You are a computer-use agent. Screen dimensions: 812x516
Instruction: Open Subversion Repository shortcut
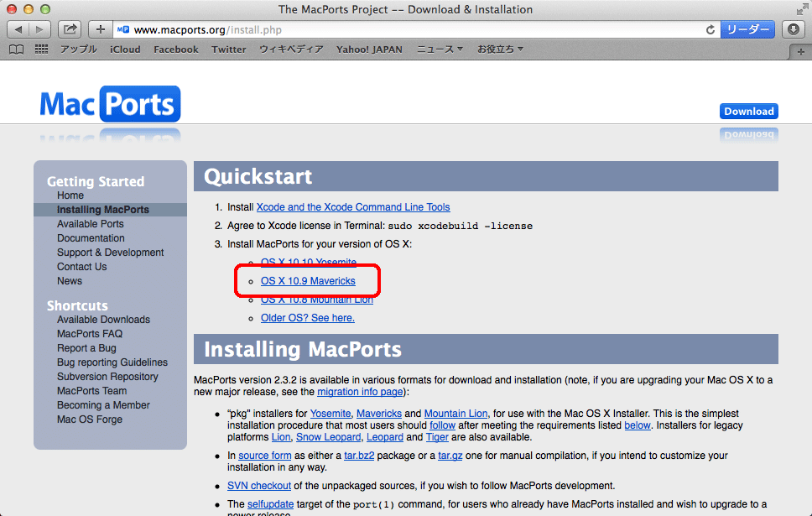coord(107,377)
